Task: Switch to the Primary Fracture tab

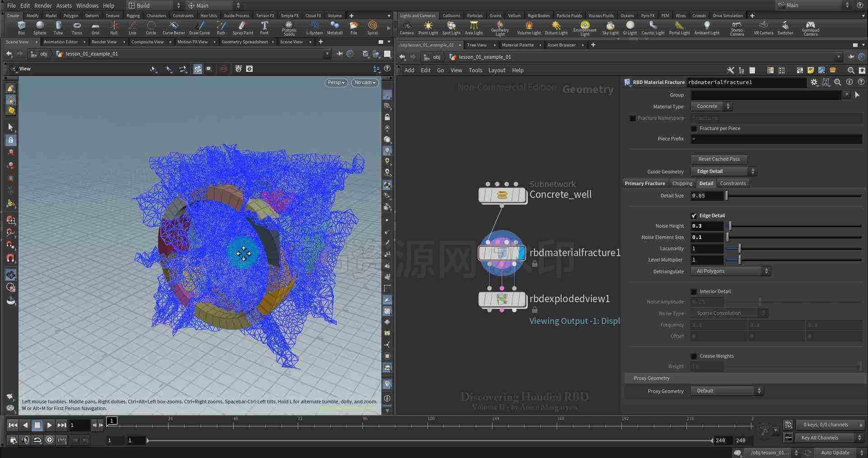Action: [x=645, y=183]
